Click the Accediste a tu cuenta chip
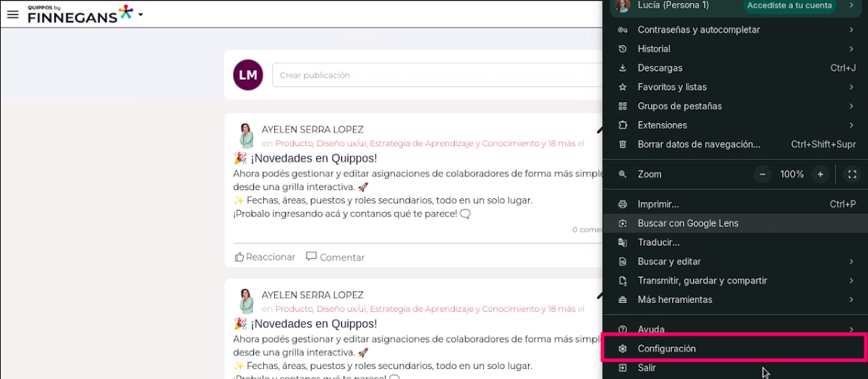This screenshot has width=868, height=379. [x=789, y=6]
